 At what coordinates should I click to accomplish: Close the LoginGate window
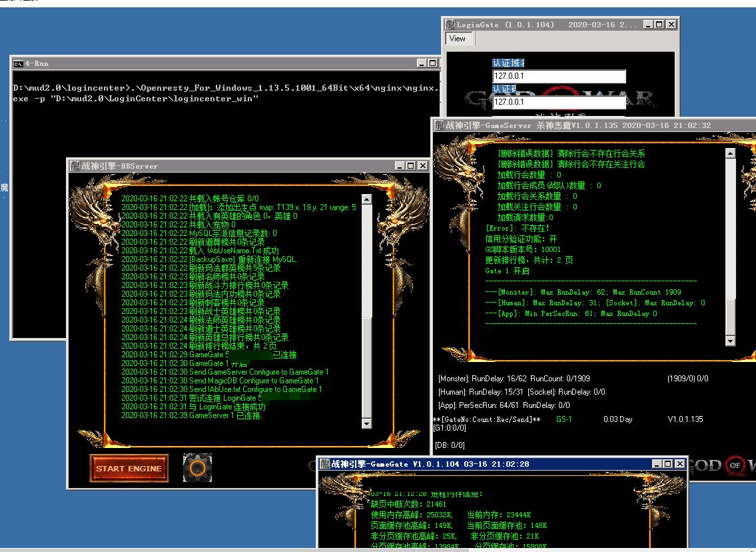point(671,25)
